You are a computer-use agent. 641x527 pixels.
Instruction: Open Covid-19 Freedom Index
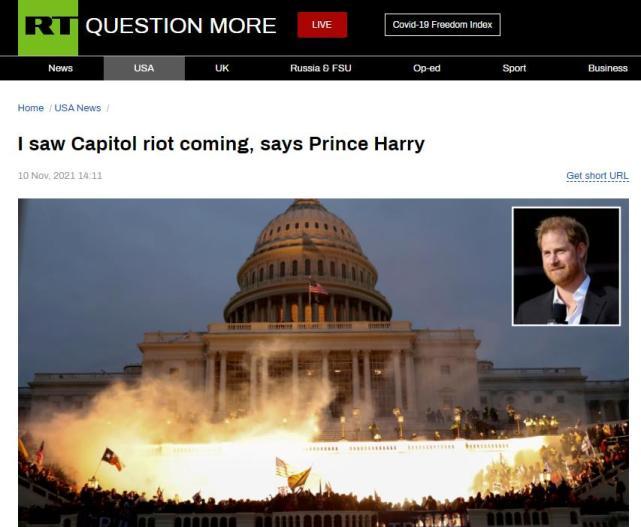point(442,25)
